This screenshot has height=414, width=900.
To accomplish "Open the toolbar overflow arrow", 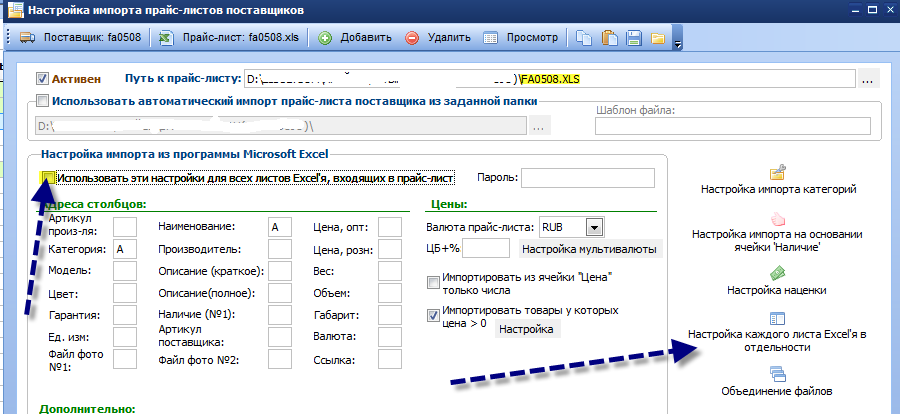I will [677, 44].
